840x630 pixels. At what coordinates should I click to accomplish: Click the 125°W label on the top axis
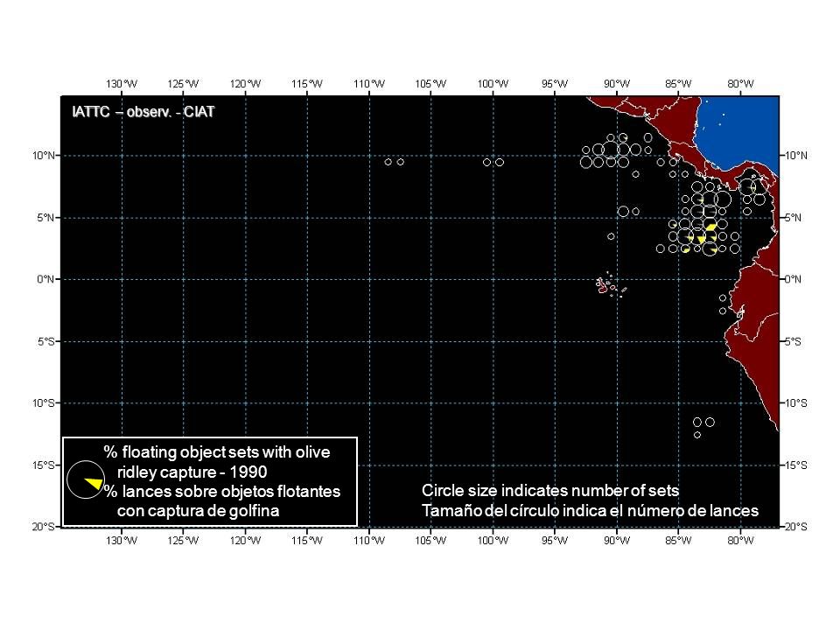click(183, 84)
